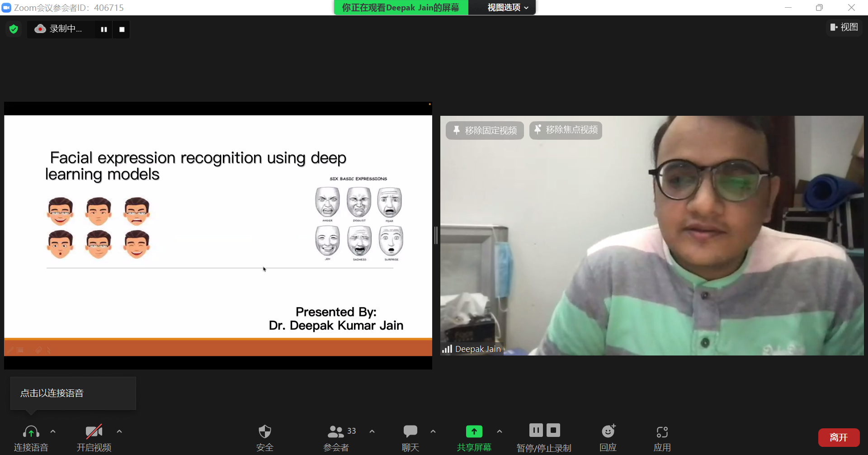Click the unpin video button
Image resolution: width=868 pixels, height=455 pixels.
[485, 130]
